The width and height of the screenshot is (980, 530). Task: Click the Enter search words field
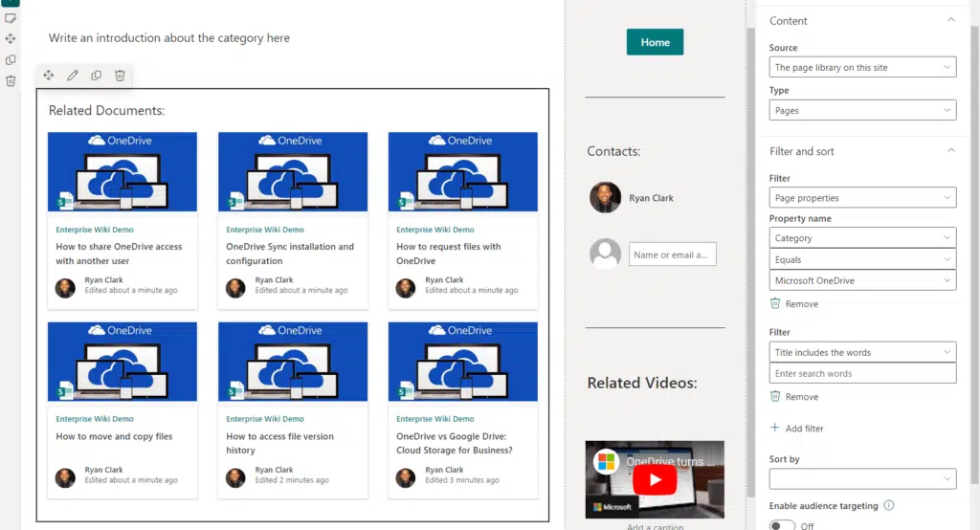click(x=862, y=373)
